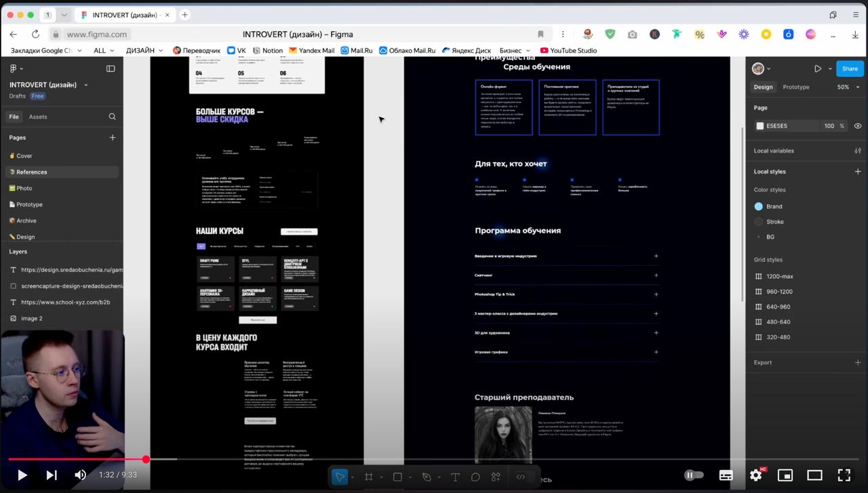Expand the BG color style group
This screenshot has width=868, height=493.
pos(758,237)
